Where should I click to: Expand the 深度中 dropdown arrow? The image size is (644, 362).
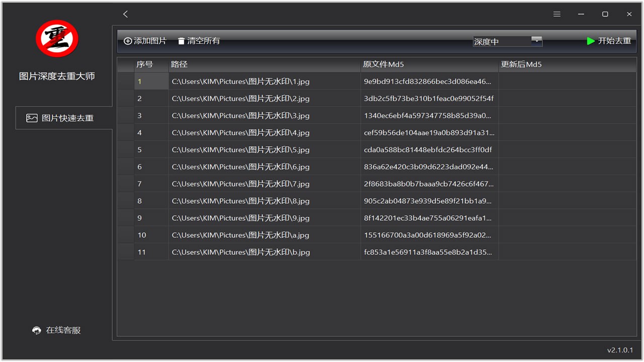(536, 41)
